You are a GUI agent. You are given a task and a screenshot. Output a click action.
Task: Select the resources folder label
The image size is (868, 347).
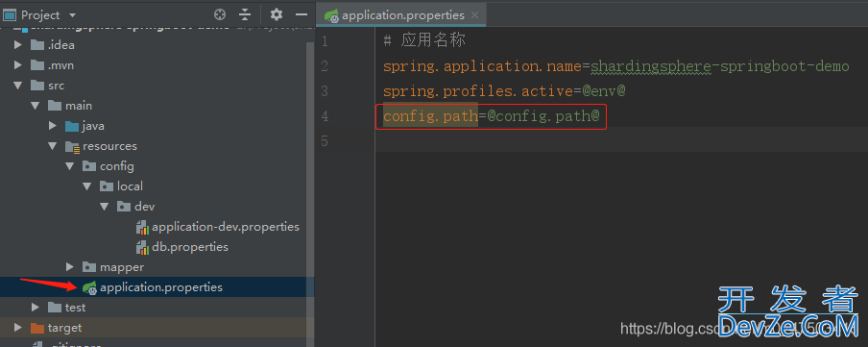(109, 146)
